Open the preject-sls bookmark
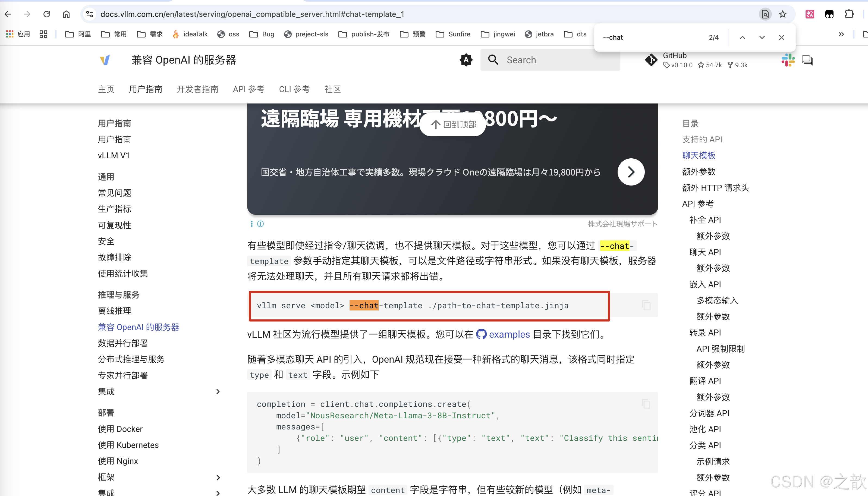The width and height of the screenshot is (868, 496). point(306,34)
